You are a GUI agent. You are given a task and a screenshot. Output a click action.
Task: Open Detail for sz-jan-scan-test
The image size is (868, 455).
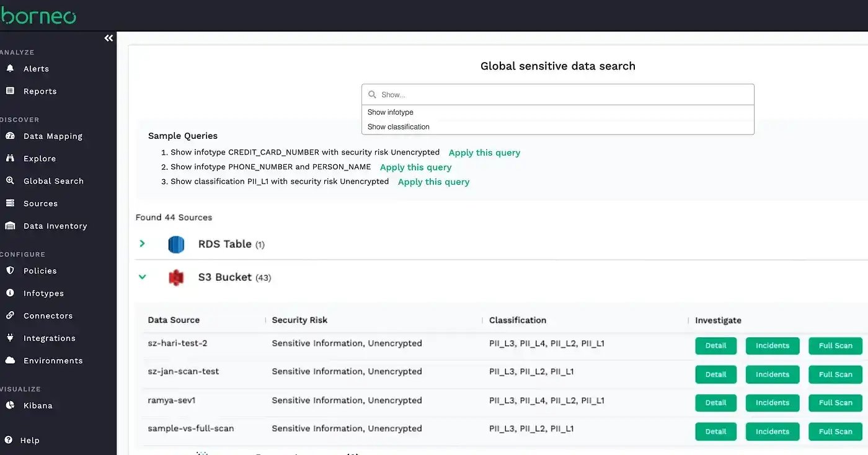tap(715, 374)
